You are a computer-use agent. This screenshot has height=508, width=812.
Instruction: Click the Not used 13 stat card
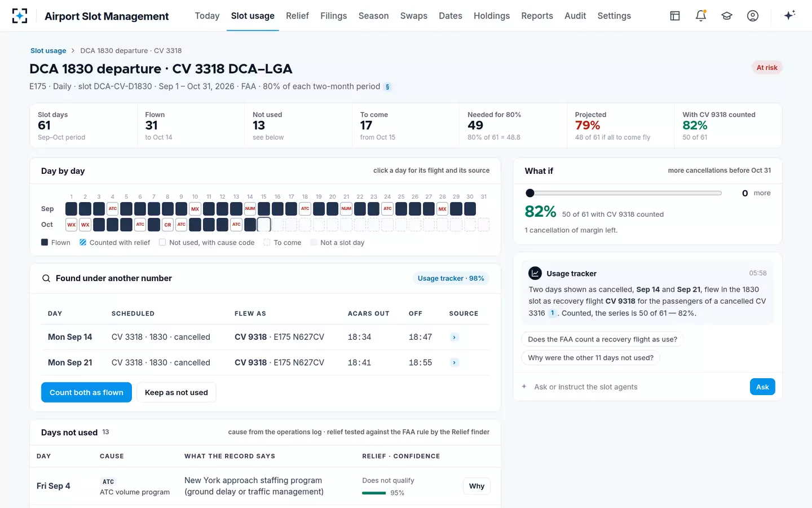298,125
